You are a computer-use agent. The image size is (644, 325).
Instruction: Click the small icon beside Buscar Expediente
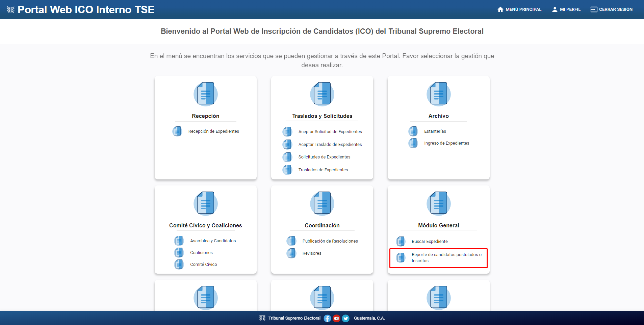click(x=401, y=241)
